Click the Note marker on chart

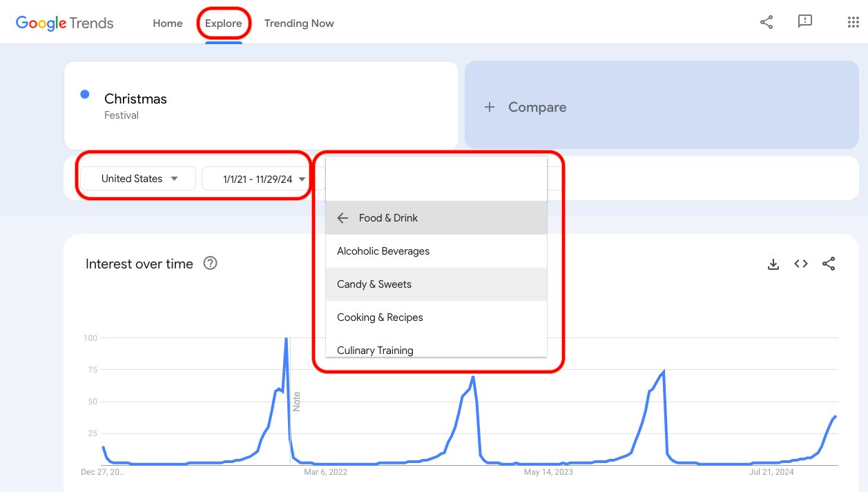296,401
